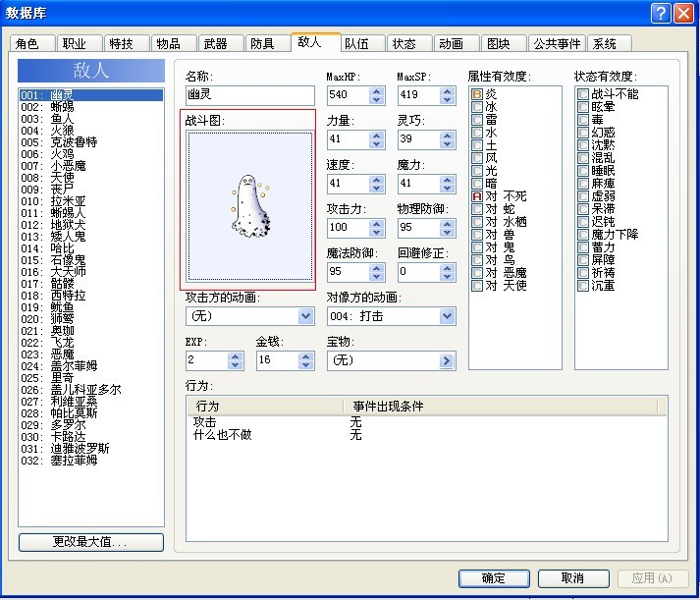Select enemy 020: 狮鹫
Screen dimensions: 700x600
coord(91,319)
